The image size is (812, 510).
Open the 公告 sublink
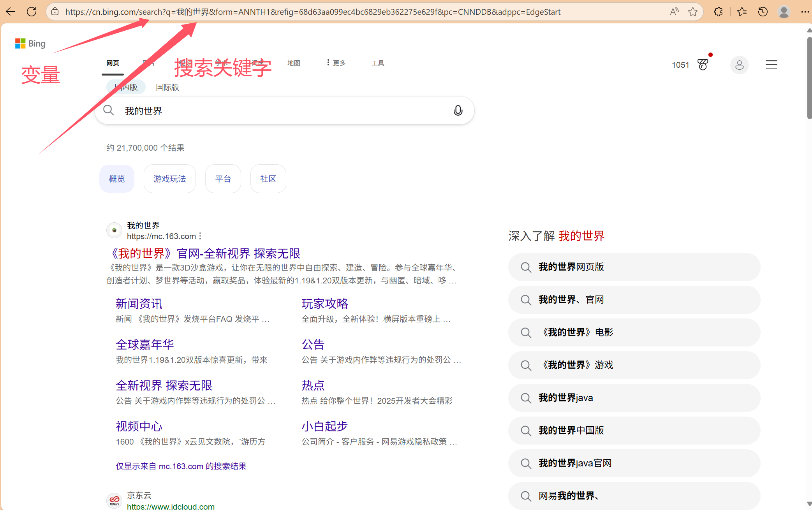(x=313, y=345)
